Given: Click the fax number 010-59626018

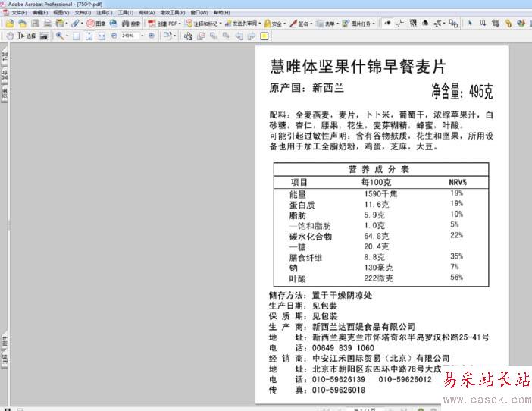Looking at the screenshot, I should coord(339,390).
